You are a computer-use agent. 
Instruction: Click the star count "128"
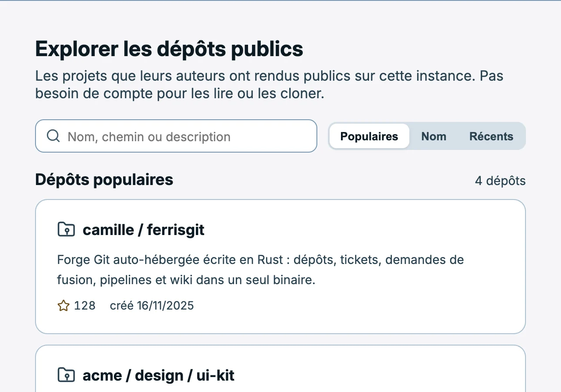85,306
